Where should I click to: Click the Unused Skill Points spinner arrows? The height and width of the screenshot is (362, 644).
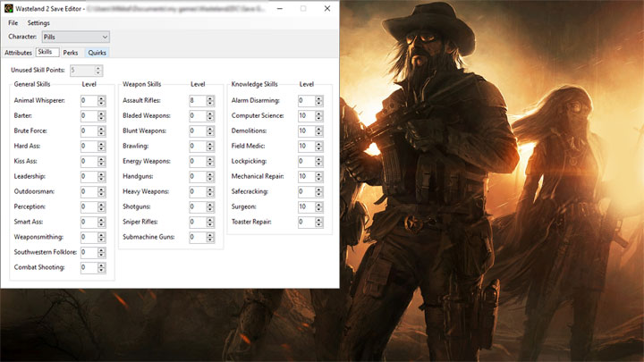tap(98, 71)
